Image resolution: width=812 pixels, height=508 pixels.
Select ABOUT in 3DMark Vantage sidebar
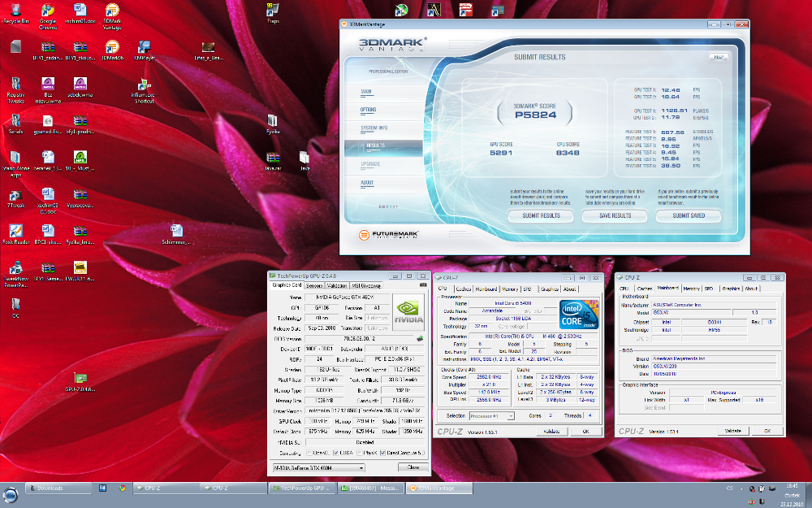coord(367,182)
